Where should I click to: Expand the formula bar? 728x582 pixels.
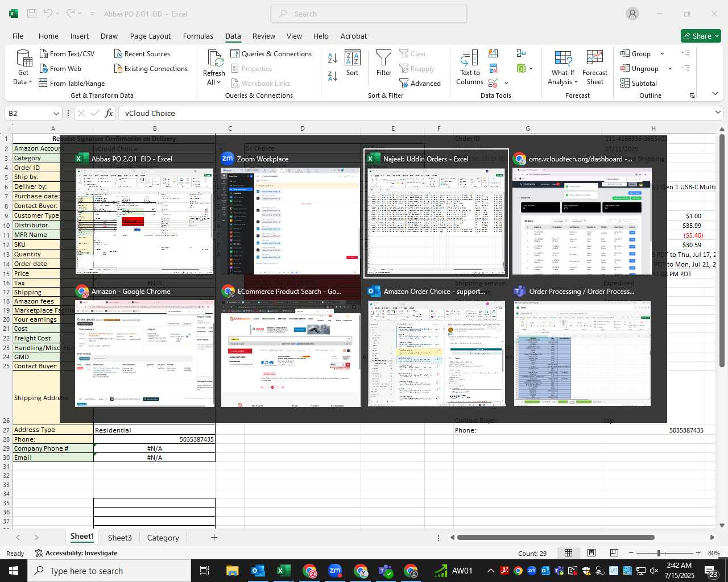point(718,113)
